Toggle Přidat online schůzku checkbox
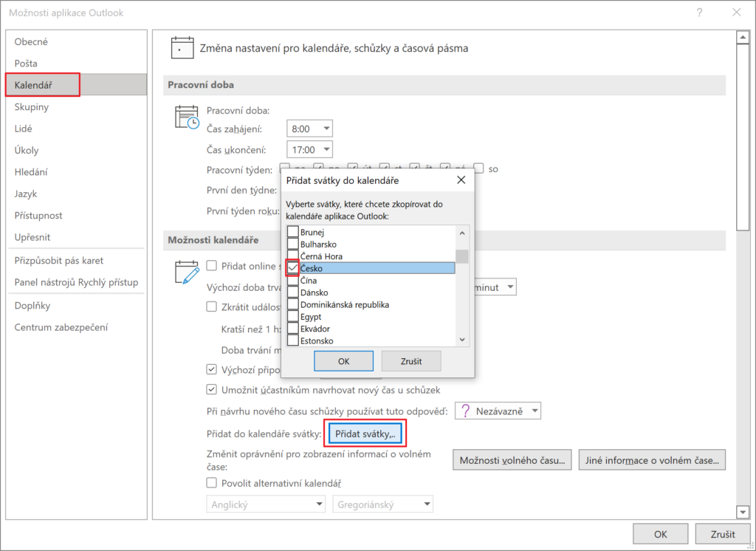The height and width of the screenshot is (551, 756). coord(211,265)
